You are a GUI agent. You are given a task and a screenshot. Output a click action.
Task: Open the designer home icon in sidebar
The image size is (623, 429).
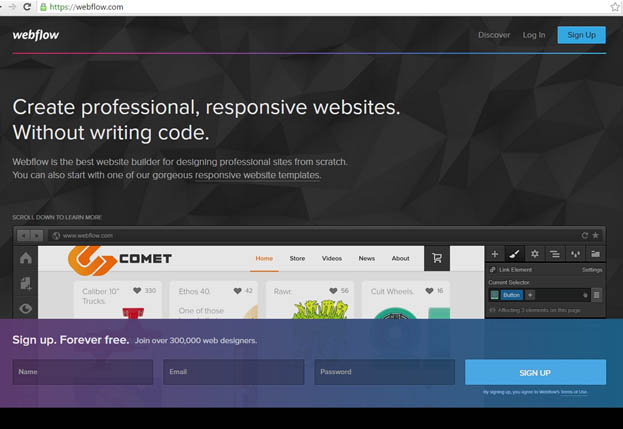[26, 258]
